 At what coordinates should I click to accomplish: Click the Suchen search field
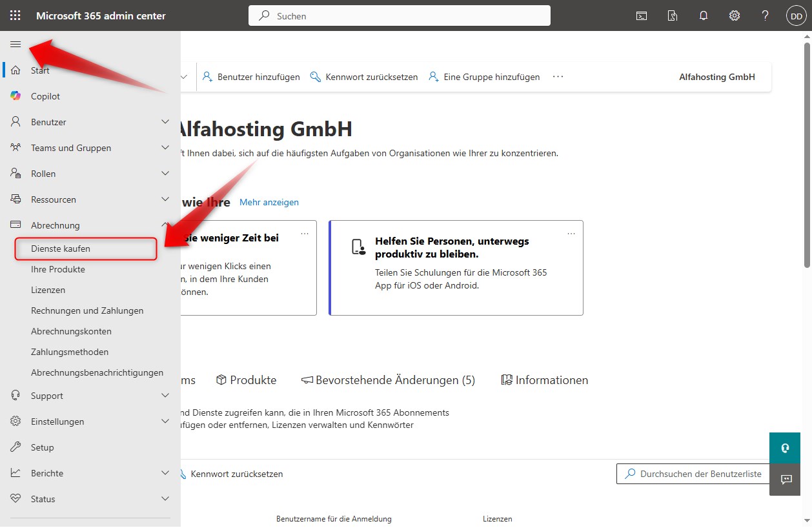tap(400, 15)
